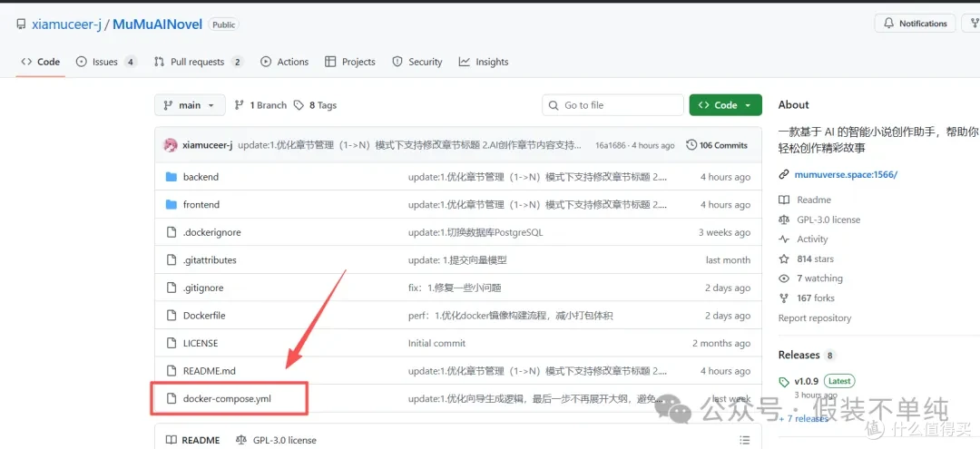Click the backend folder icon
Viewport: 980px width, 449px height.
(171, 177)
